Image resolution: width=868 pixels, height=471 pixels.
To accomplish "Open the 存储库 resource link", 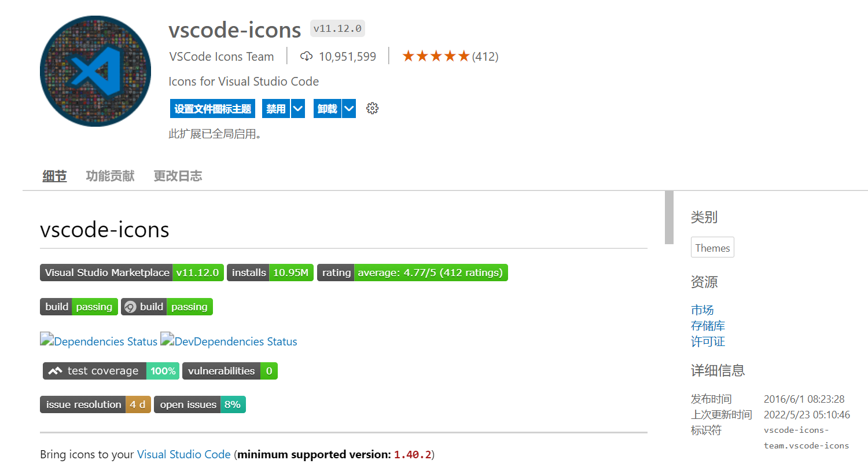I will tap(708, 326).
